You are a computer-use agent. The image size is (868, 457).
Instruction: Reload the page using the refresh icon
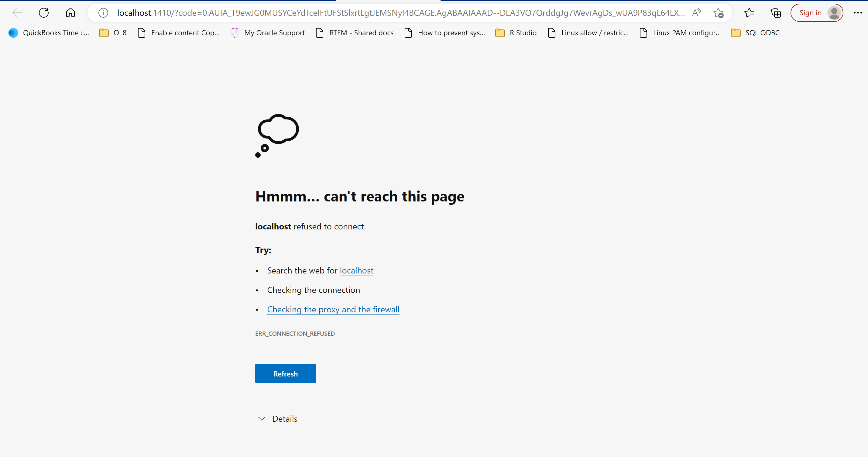tap(43, 12)
